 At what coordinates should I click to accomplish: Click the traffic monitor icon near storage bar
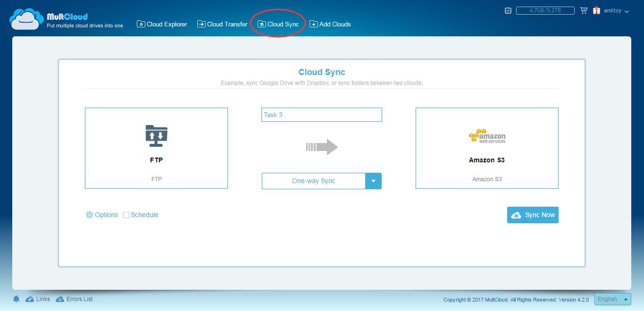(x=508, y=10)
